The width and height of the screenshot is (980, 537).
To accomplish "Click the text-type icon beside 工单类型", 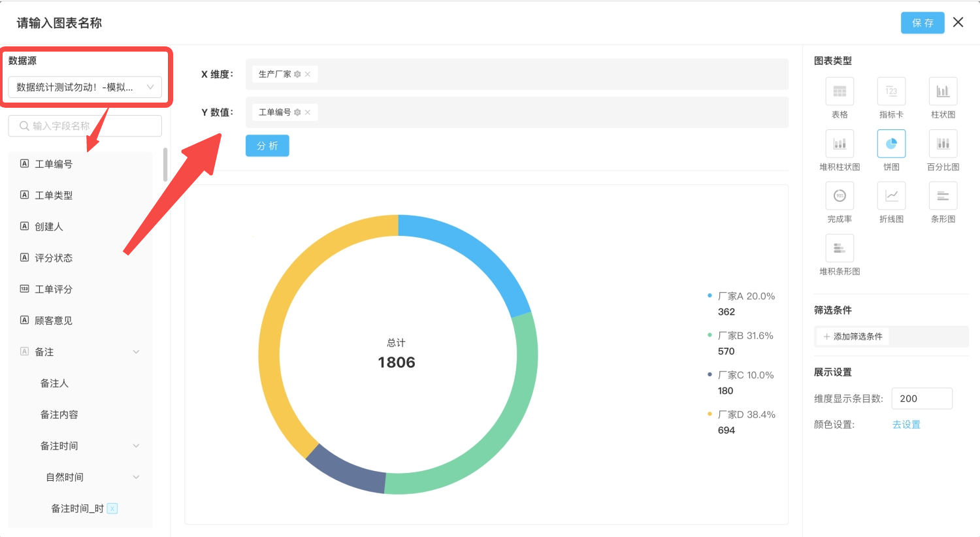I will coord(24,195).
